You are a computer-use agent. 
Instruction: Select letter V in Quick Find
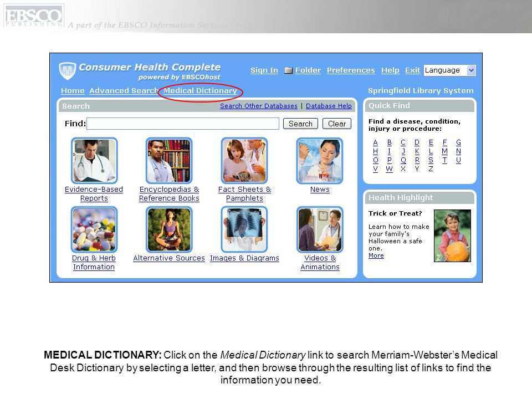pyautogui.click(x=375, y=169)
